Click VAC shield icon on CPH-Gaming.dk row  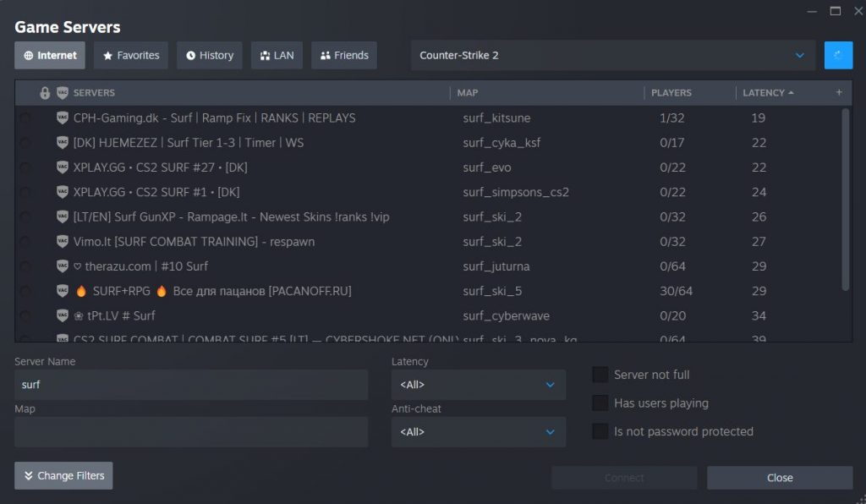pyautogui.click(x=63, y=118)
